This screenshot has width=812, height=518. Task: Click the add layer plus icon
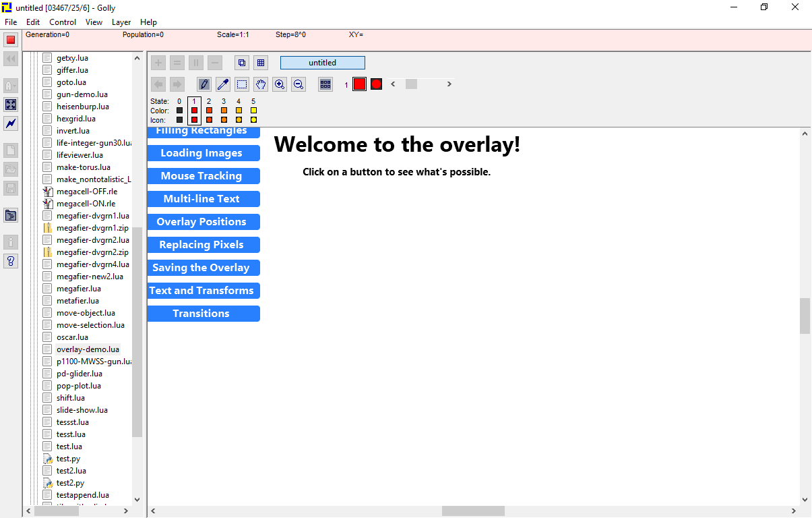click(158, 63)
